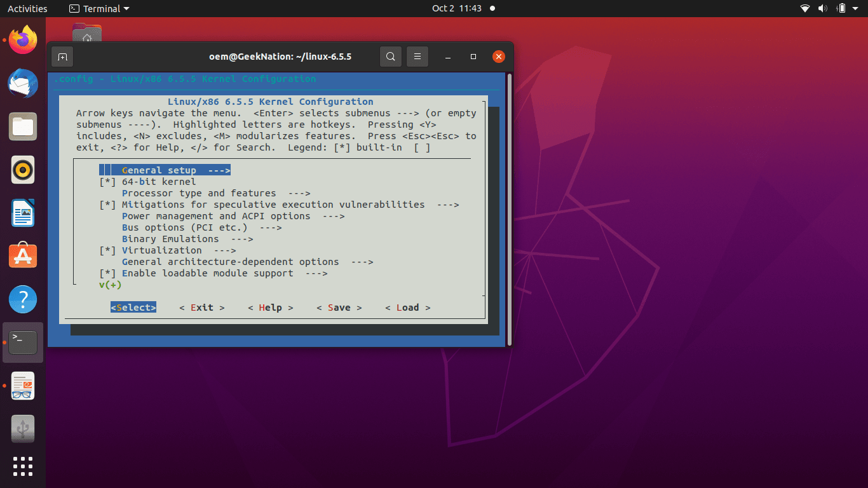Click the volume speaker icon in top bar
Image resolution: width=868 pixels, height=488 pixels.
823,8
